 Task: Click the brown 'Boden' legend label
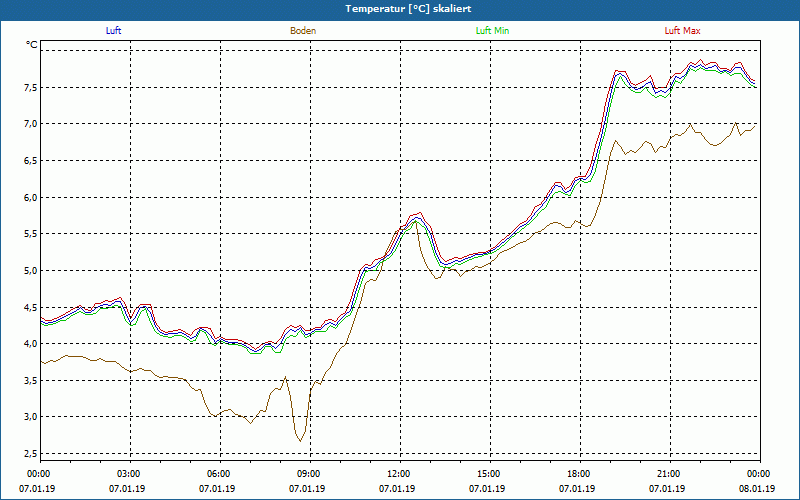pyautogui.click(x=303, y=31)
